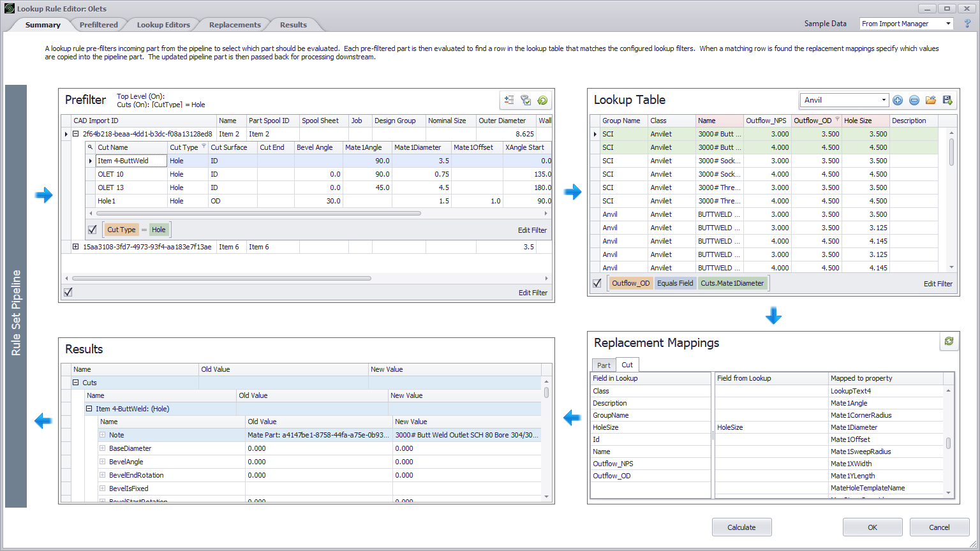Click Edit Filter in the Lookup Table panel
The image size is (980, 551).
coord(937,283)
